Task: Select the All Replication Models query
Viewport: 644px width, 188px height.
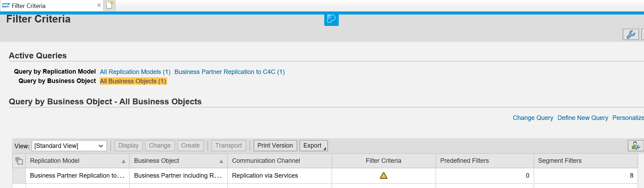Action: (x=135, y=72)
